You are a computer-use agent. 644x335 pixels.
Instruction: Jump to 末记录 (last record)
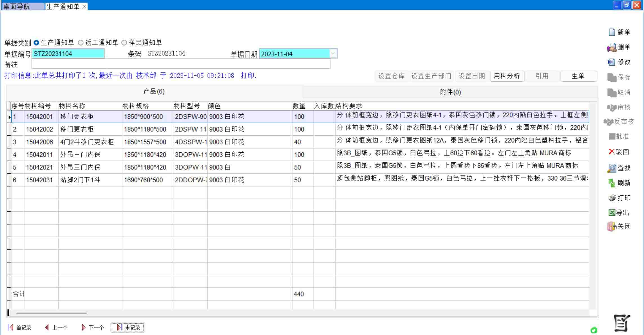tap(128, 327)
